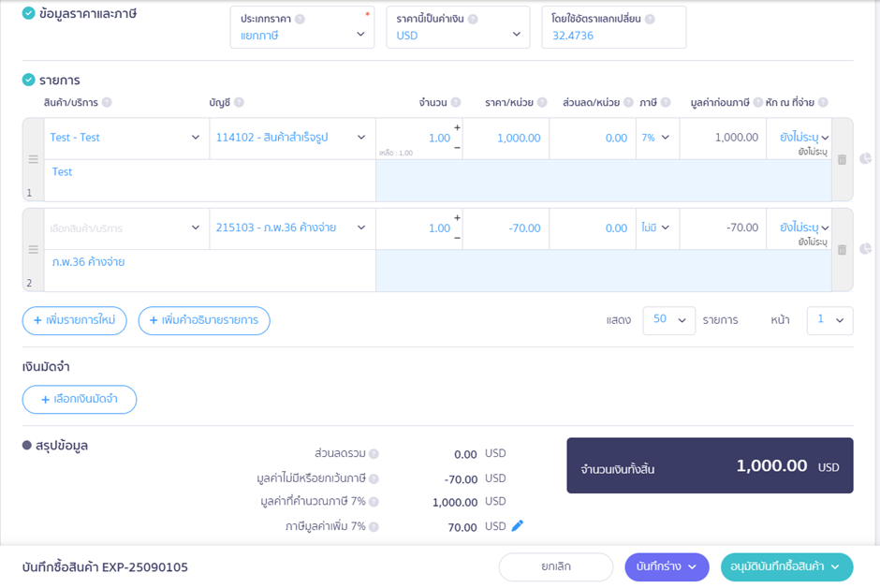Click the help icon next to โดยใช้อัตราแลกเปลี่ยน
Screen dimensions: 880x588
click(650, 19)
